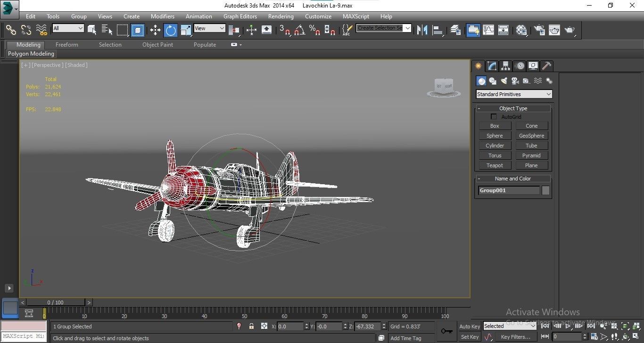Toggle Keyboard Shortcut Override button
The image size is (644, 343).
(x=266, y=30)
